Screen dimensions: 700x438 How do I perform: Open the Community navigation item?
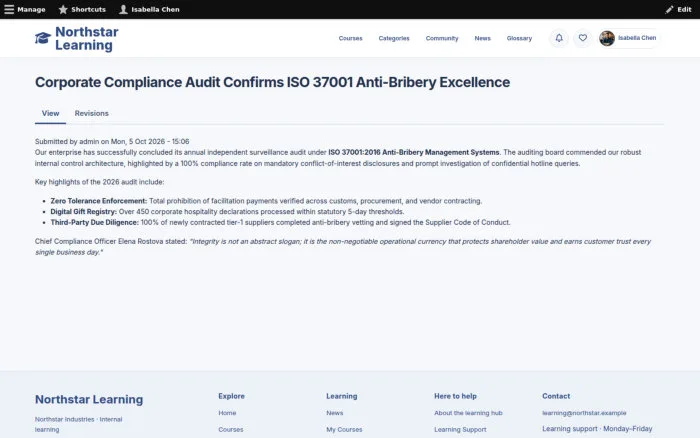point(442,38)
